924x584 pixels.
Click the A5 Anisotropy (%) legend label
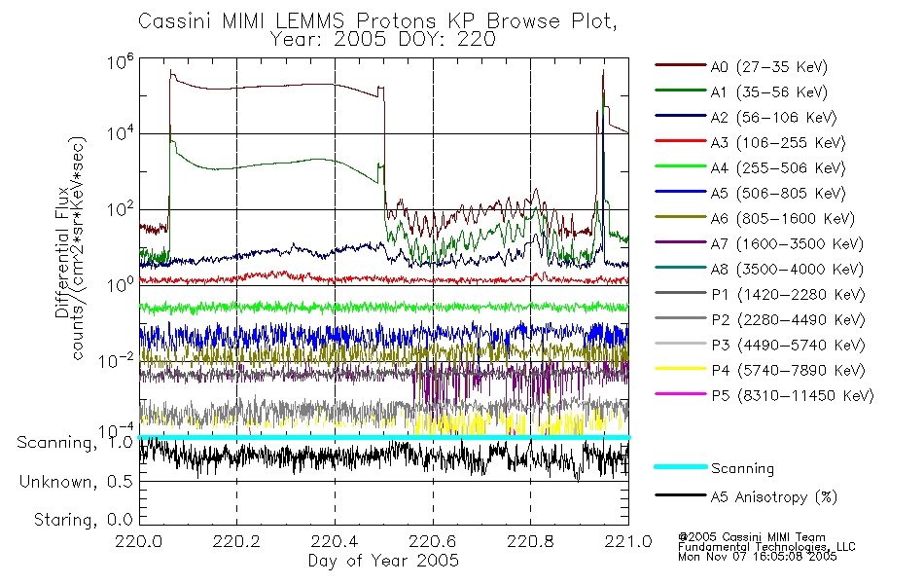pos(773,497)
